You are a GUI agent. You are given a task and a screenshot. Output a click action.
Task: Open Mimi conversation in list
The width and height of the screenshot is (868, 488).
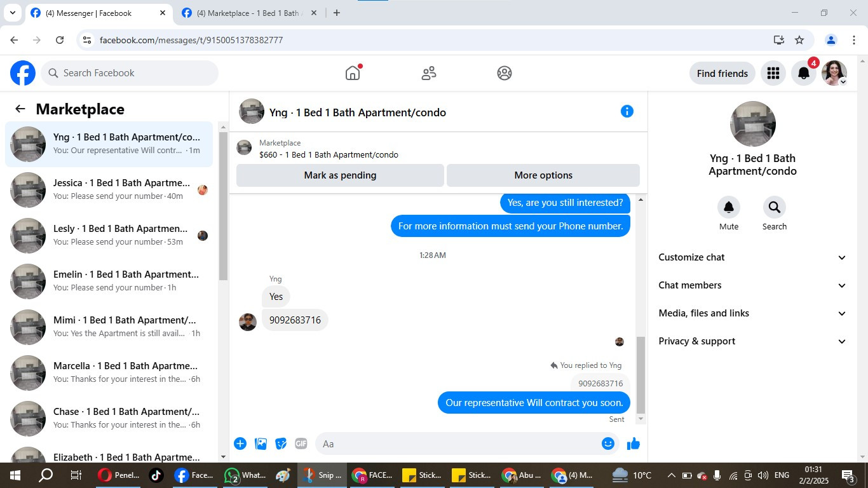[x=109, y=327]
